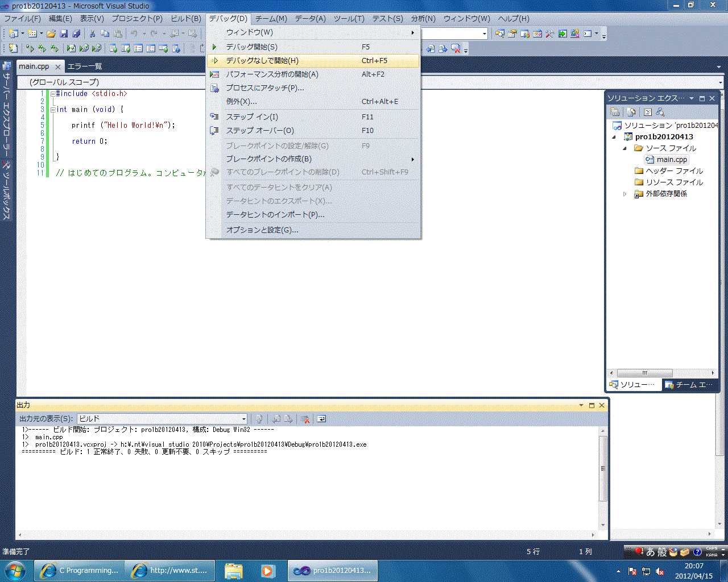Open Solution Explorer window position dropdown arrow
728x582 pixels.
tap(692, 98)
